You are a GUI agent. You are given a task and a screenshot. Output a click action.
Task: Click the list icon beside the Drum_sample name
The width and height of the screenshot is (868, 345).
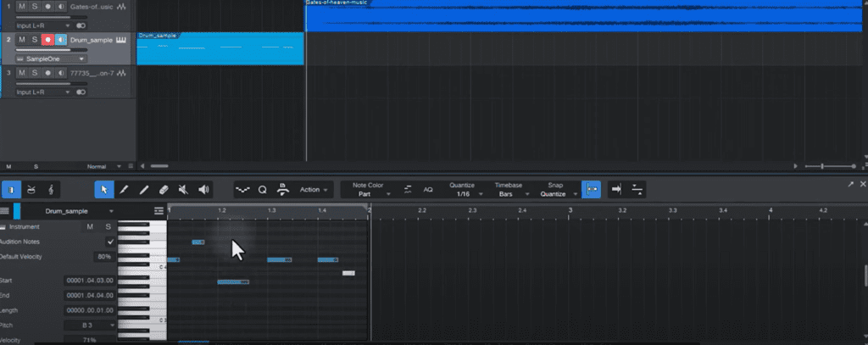tap(159, 211)
